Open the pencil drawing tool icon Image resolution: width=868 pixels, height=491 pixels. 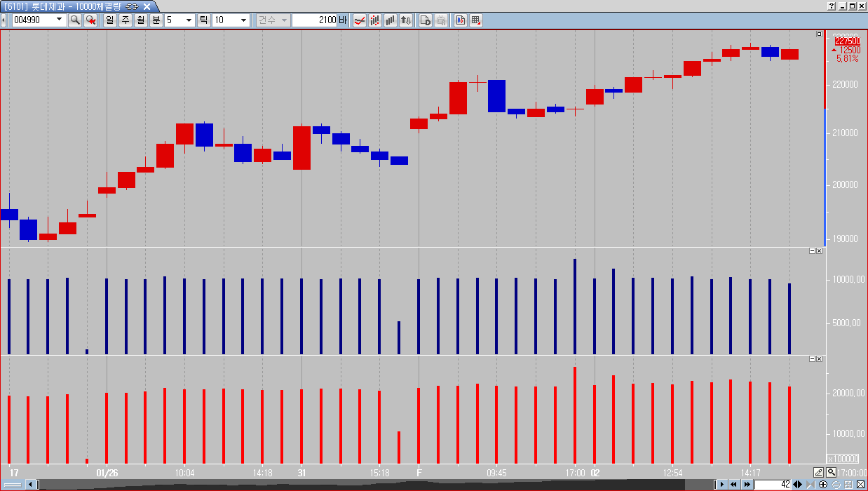coord(818,472)
